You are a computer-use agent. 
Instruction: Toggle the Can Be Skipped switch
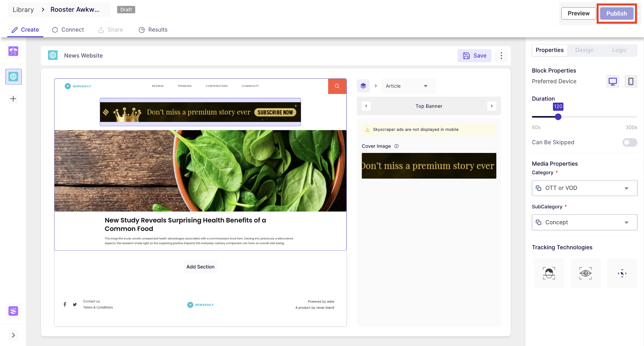[629, 142]
